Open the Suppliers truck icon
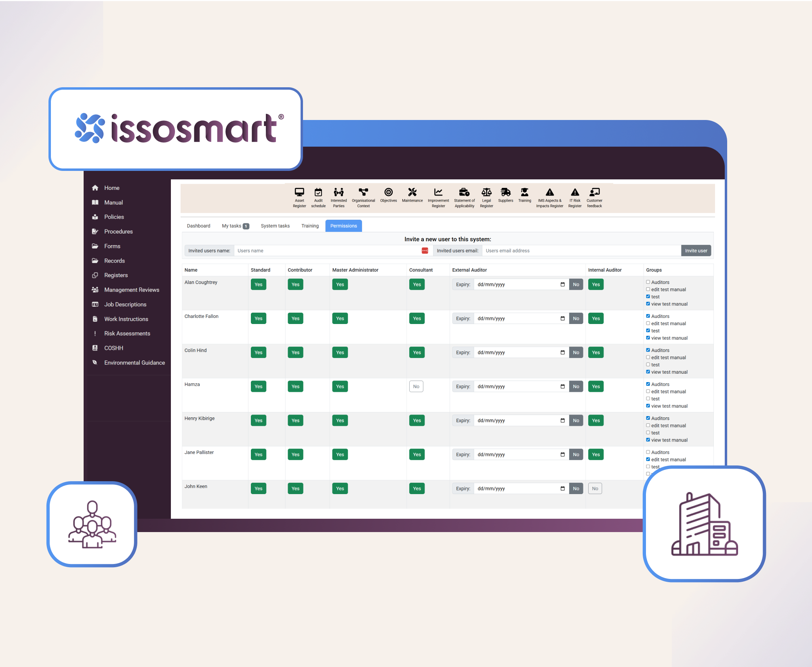The width and height of the screenshot is (812, 667). click(505, 193)
